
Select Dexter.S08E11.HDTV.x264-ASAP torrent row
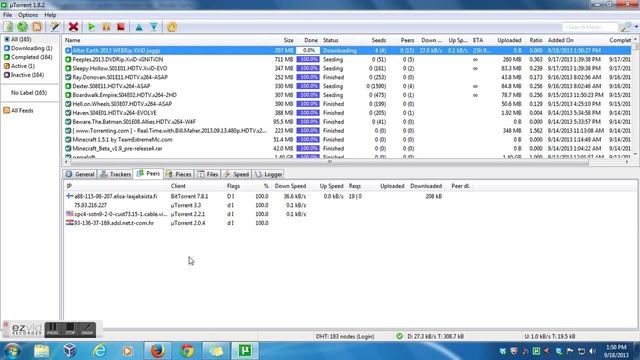point(347,86)
